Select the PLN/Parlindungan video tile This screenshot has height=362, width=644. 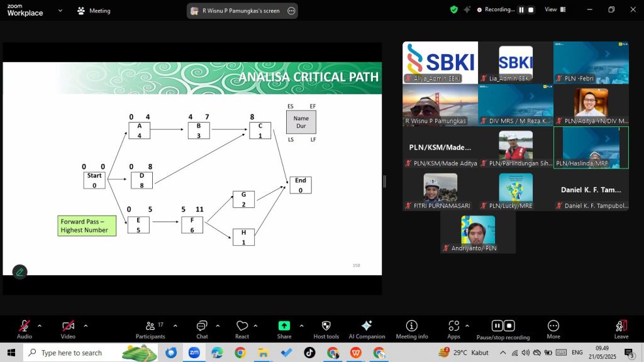point(516,148)
